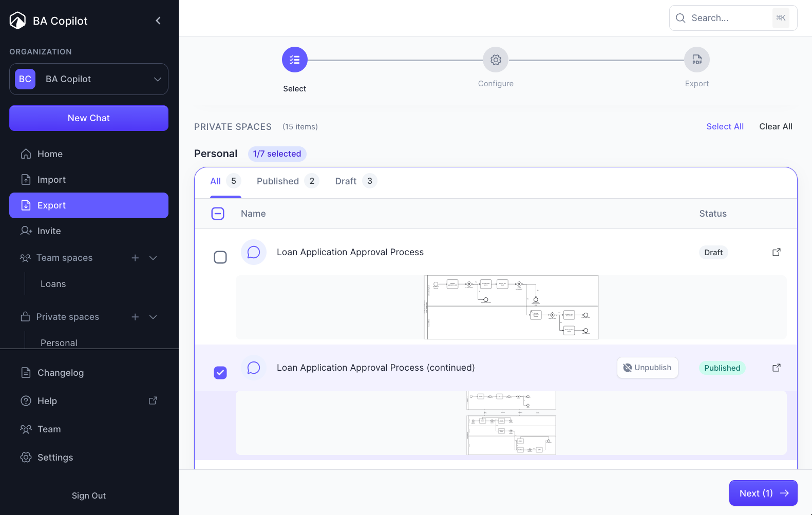Click the Select step checklist icon
Screen dimensions: 812x515
tap(295, 60)
